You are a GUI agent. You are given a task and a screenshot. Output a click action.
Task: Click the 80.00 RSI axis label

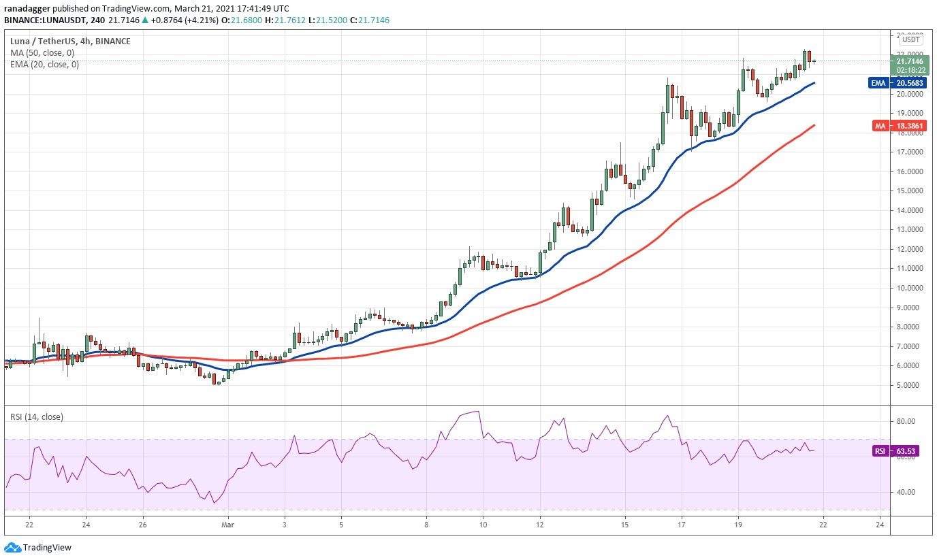[x=904, y=421]
